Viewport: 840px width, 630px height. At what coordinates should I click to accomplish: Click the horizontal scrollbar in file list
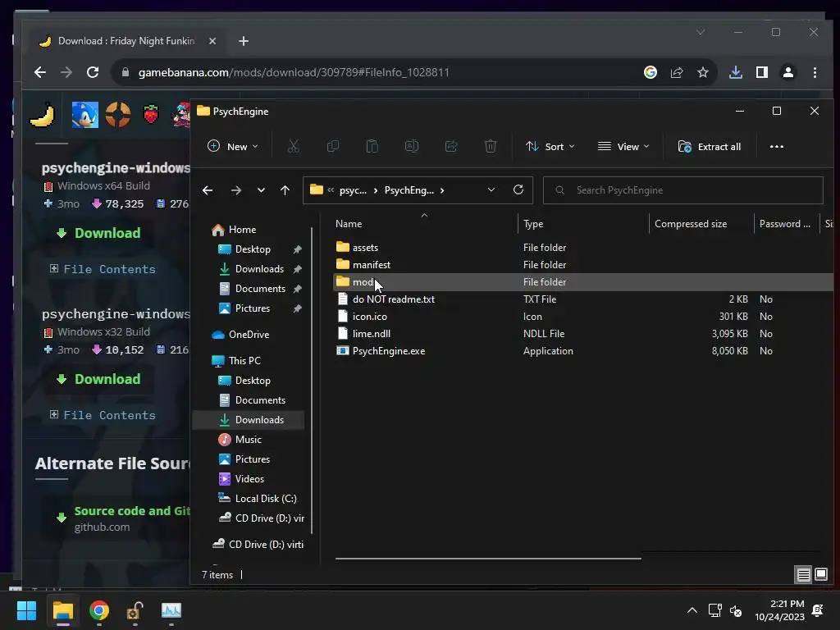(x=488, y=558)
